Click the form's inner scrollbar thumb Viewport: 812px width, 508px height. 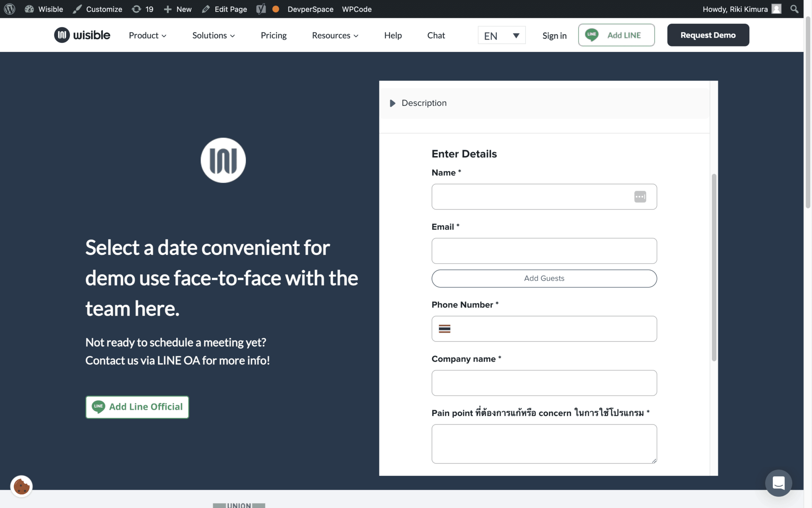pos(714,267)
